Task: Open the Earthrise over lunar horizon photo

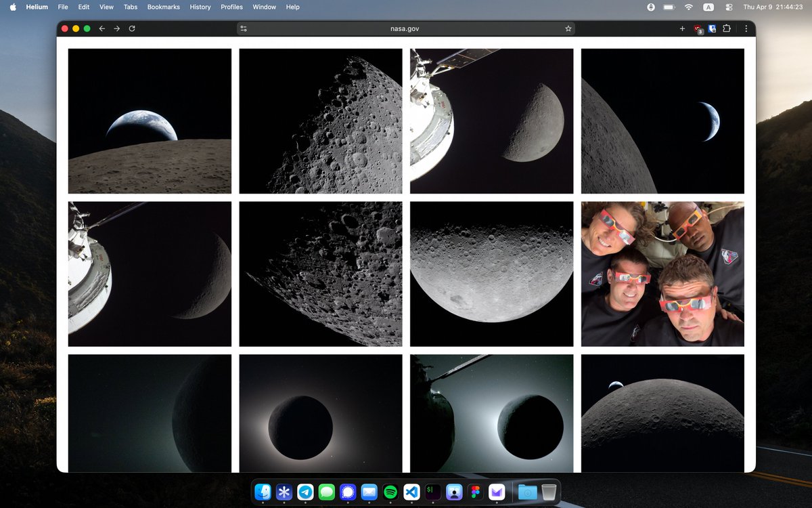Action: tap(150, 121)
